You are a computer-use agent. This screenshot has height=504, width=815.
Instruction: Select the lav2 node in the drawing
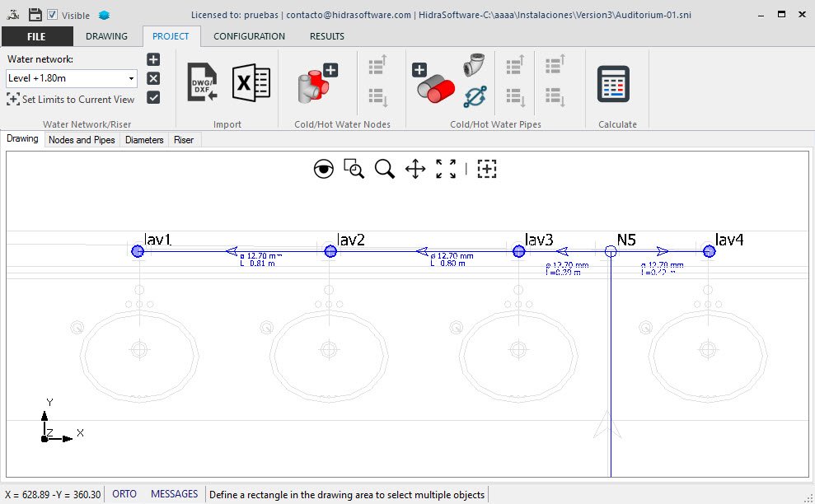pyautogui.click(x=330, y=251)
